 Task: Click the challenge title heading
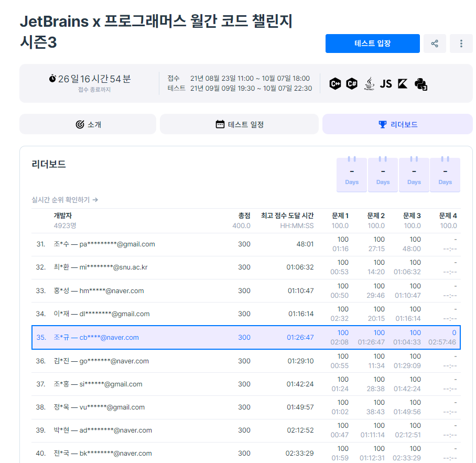(156, 31)
